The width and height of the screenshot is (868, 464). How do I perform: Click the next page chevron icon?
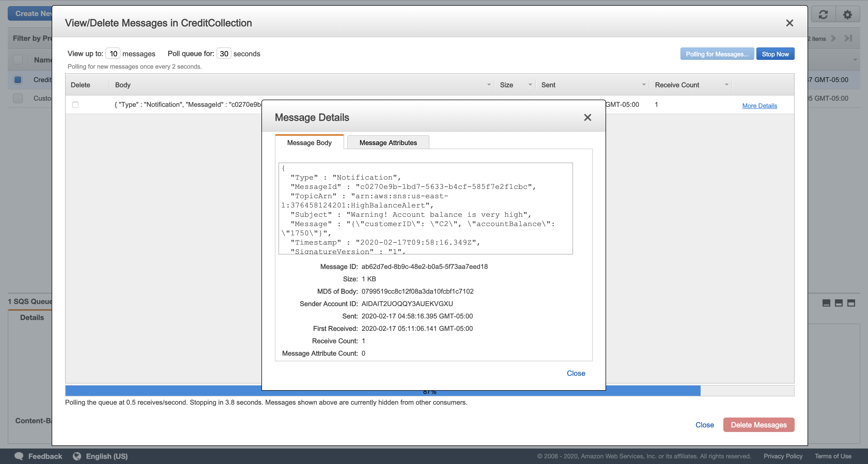point(834,38)
